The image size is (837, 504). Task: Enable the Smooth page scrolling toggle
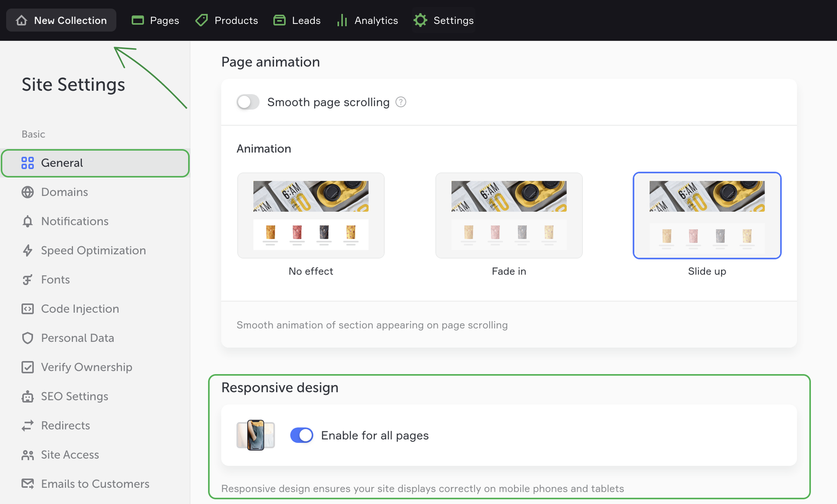(x=248, y=102)
